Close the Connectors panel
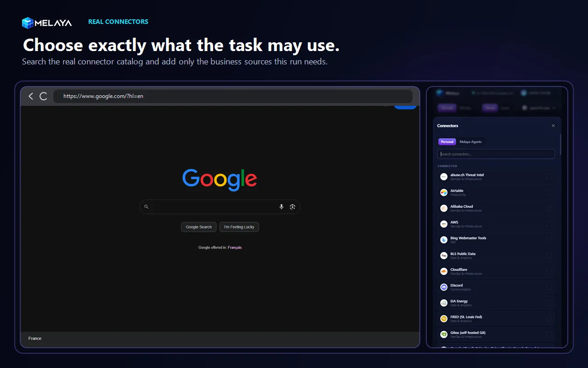The height and width of the screenshot is (368, 588). 553,126
